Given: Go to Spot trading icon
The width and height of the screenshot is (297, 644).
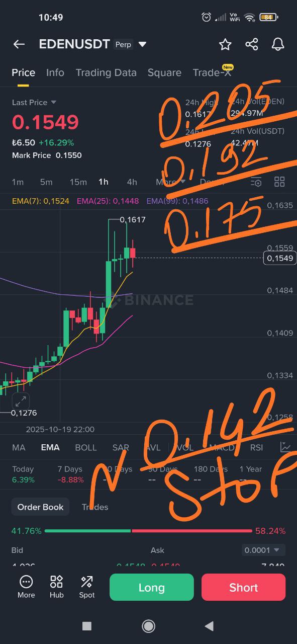Looking at the screenshot, I should pyautogui.click(x=86, y=587).
